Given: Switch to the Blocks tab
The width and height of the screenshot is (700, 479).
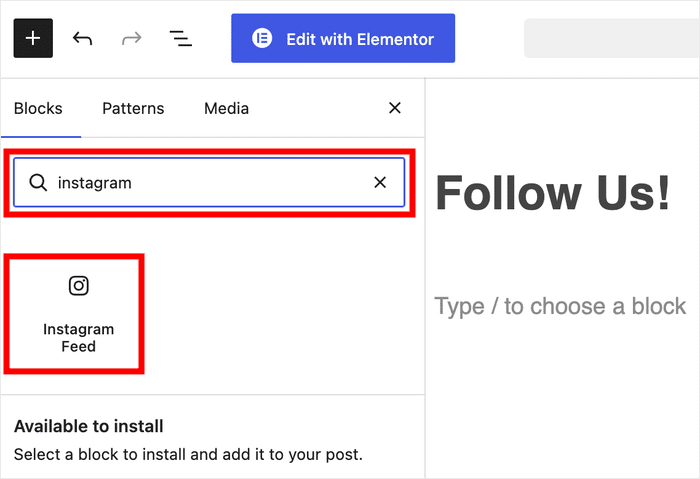Looking at the screenshot, I should pyautogui.click(x=38, y=108).
